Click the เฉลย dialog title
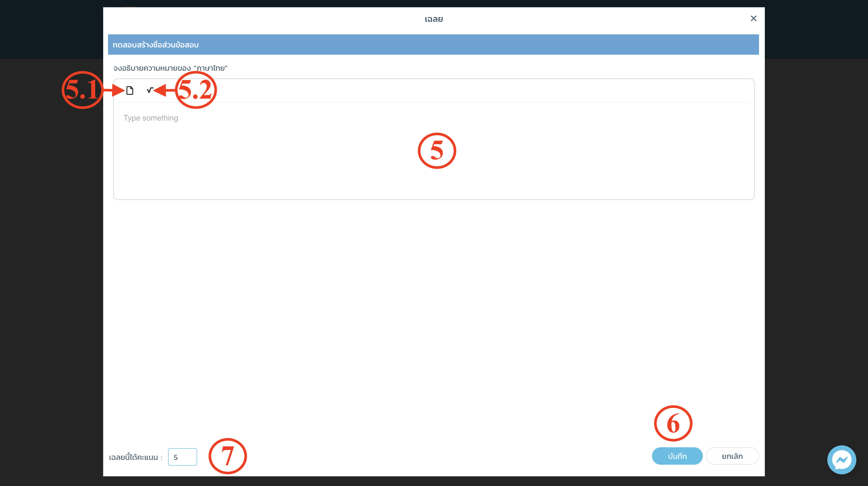Screen dimensions: 868x486 pos(434,19)
